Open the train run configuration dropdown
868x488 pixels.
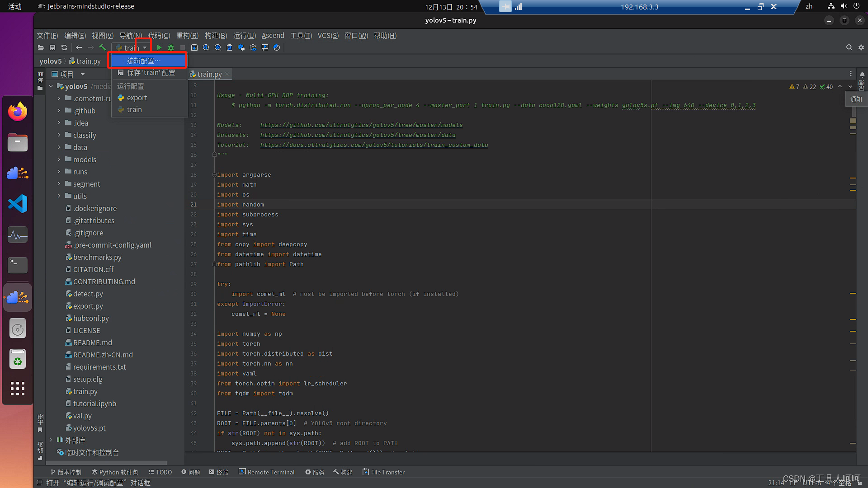132,47
